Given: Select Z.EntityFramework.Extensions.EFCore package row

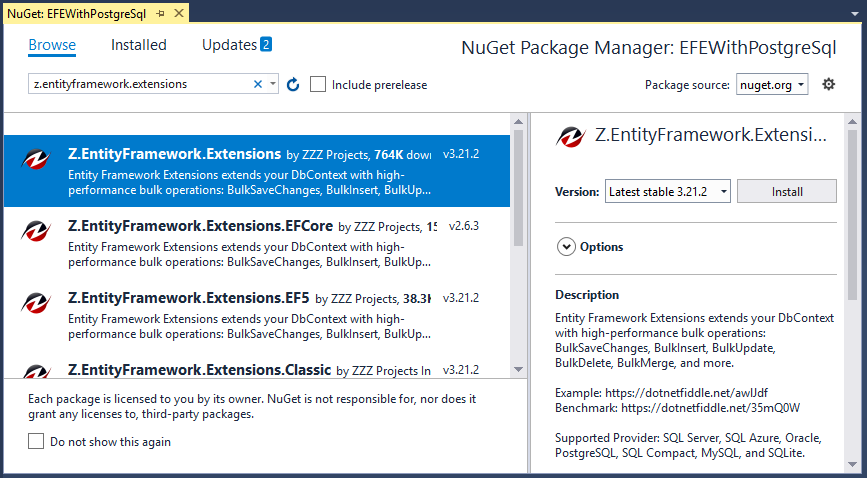Looking at the screenshot, I should 257,243.
